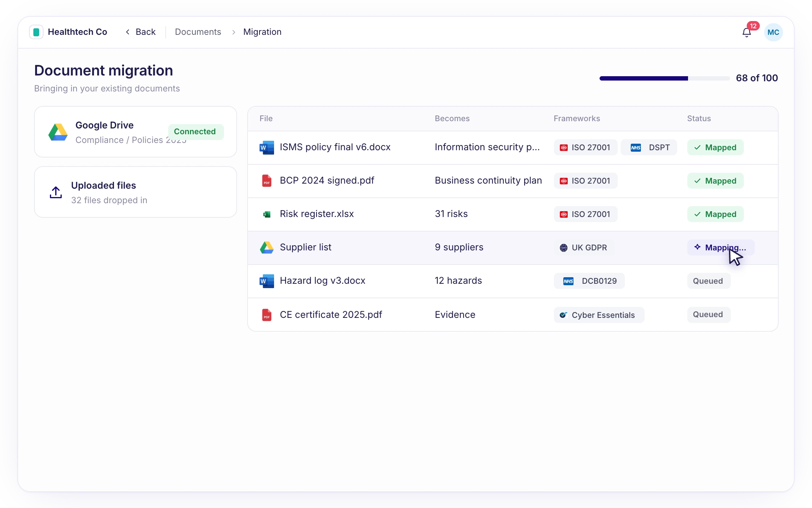The width and height of the screenshot is (812, 508).
Task: Select the Risk register.xlsx filename
Action: (x=317, y=214)
